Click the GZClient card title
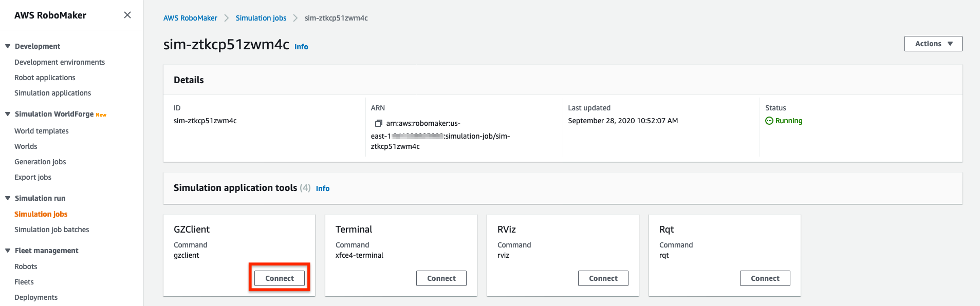This screenshot has width=980, height=306. 192,229
